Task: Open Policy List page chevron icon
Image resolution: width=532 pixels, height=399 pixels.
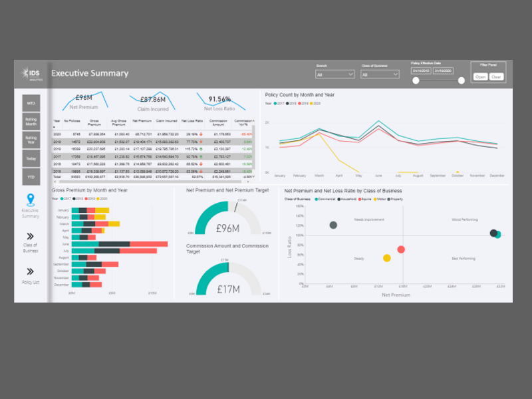Action: [x=31, y=271]
